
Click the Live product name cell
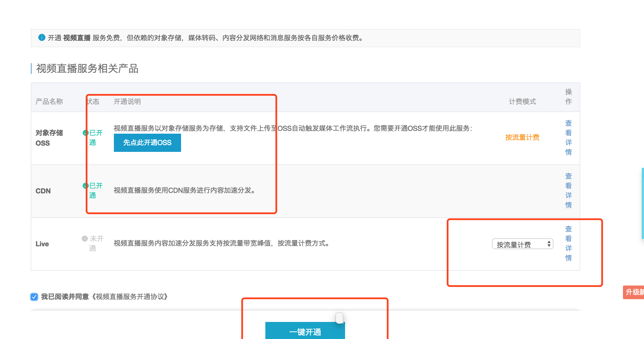(42, 244)
